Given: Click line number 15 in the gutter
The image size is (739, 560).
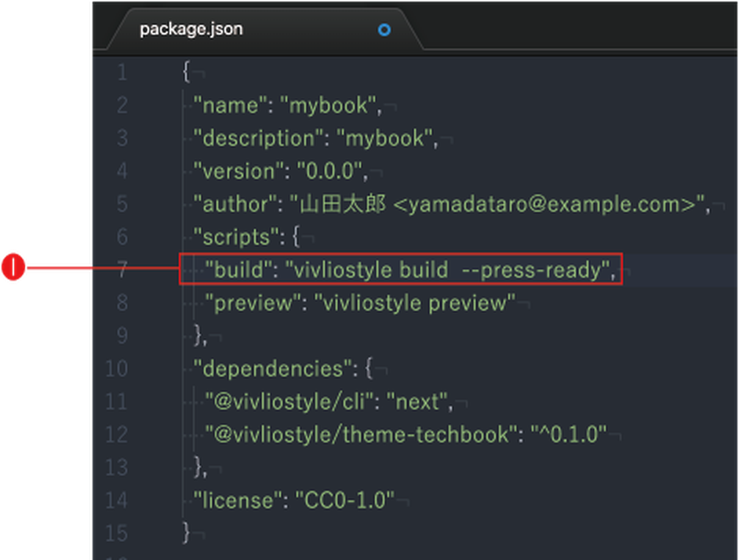Looking at the screenshot, I should point(116,533).
